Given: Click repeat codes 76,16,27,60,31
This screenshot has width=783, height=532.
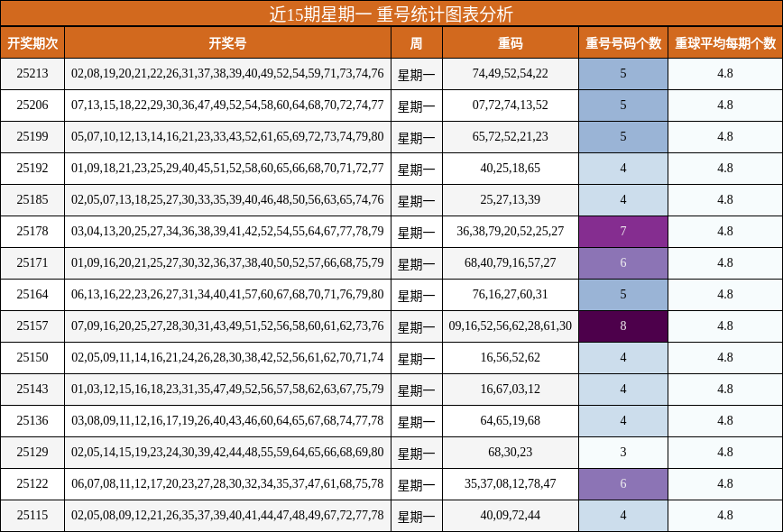Looking at the screenshot, I should coord(511,294).
